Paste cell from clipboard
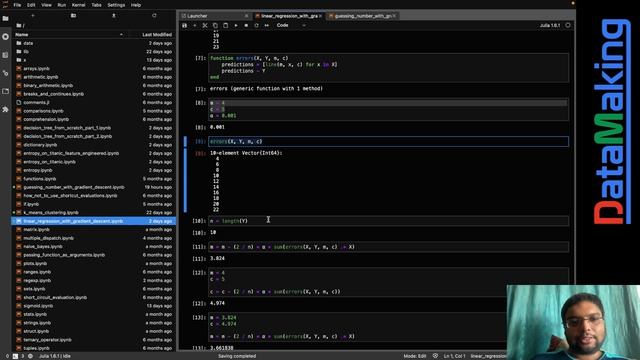The width and height of the screenshot is (640, 360). [225, 25]
